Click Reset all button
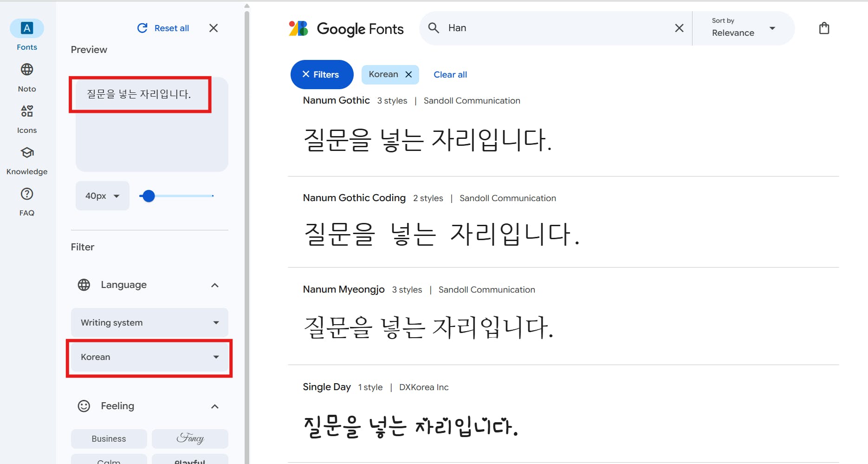Screen dimensions: 868x464 (163, 28)
